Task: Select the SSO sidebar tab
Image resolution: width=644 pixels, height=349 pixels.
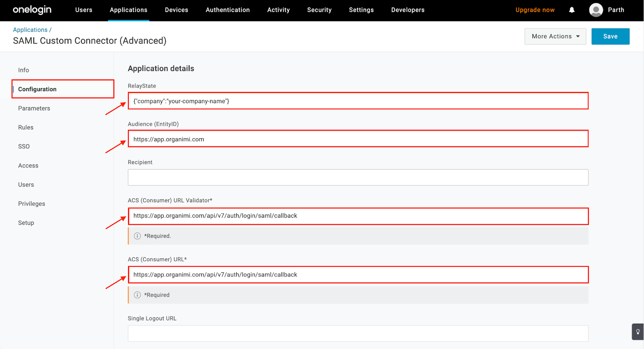Action: point(24,146)
